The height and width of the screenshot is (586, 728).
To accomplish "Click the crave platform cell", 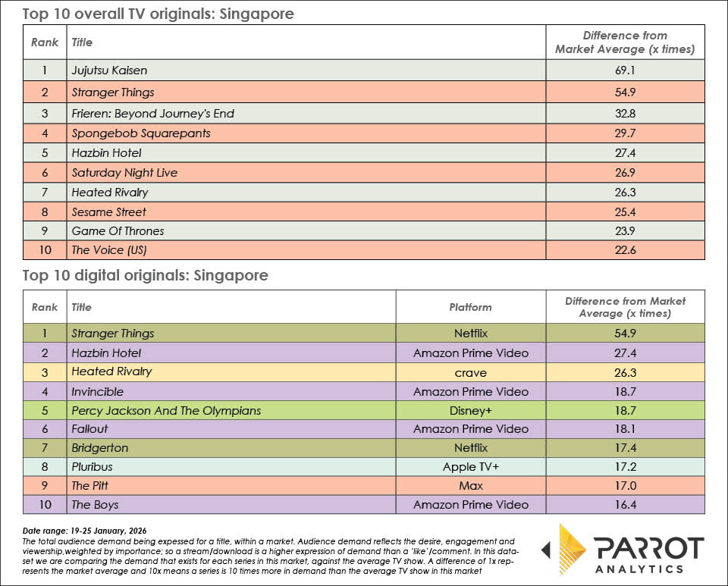I will click(470, 372).
